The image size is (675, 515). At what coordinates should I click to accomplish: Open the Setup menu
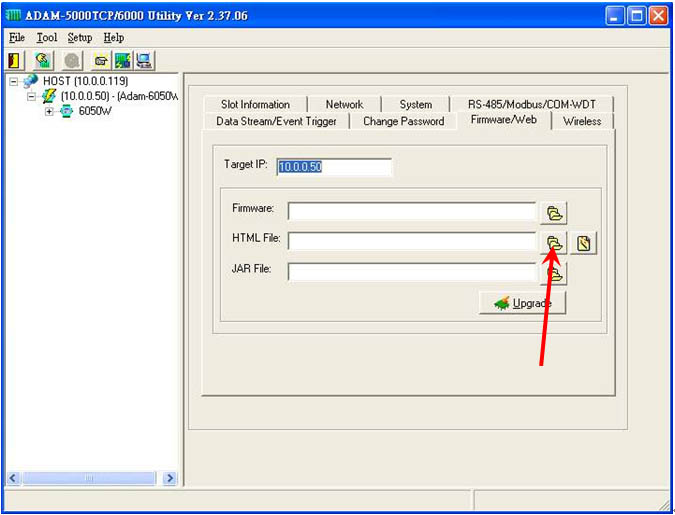click(x=80, y=38)
